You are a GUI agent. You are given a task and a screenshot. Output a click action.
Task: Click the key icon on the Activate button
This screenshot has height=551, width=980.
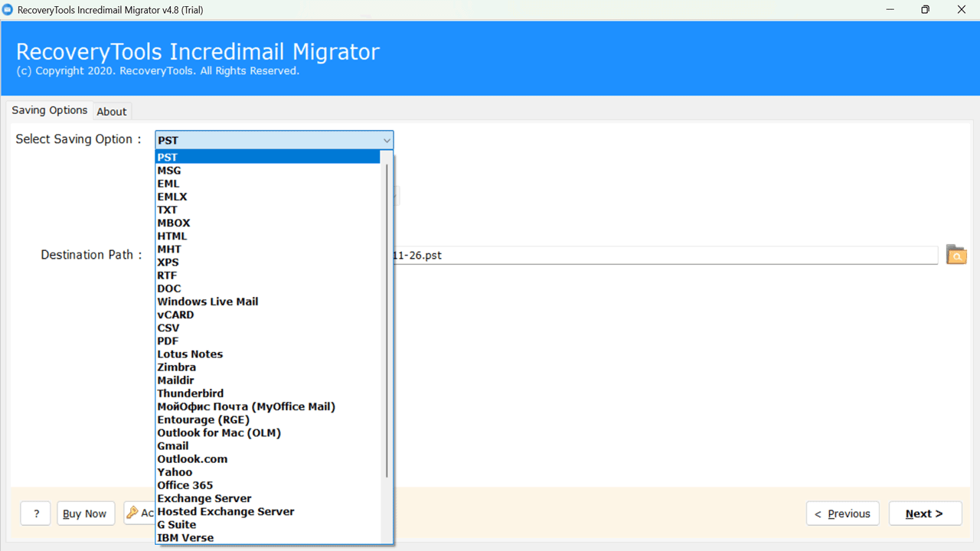tap(132, 513)
